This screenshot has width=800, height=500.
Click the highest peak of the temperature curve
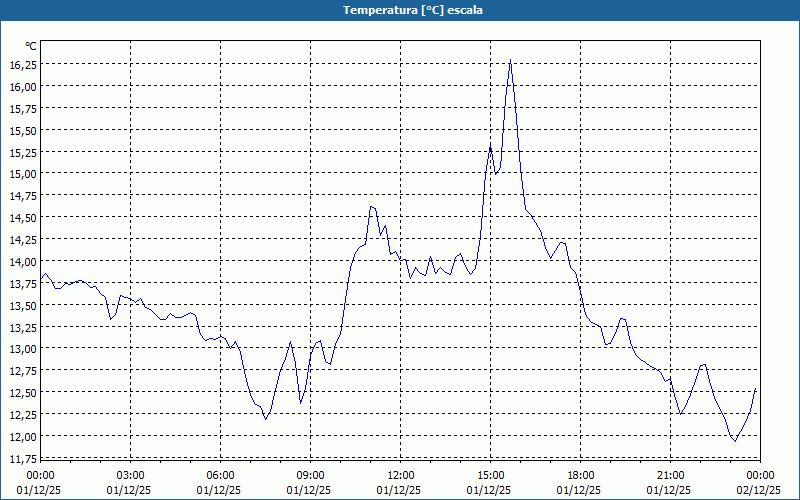[510, 61]
